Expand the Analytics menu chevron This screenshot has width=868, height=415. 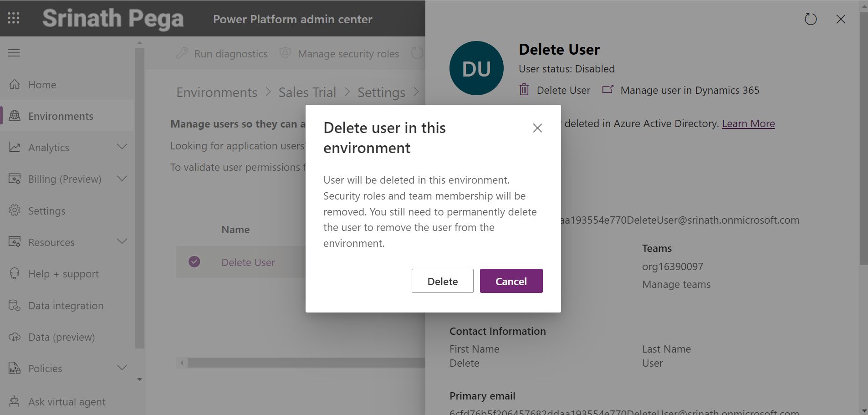tap(122, 147)
